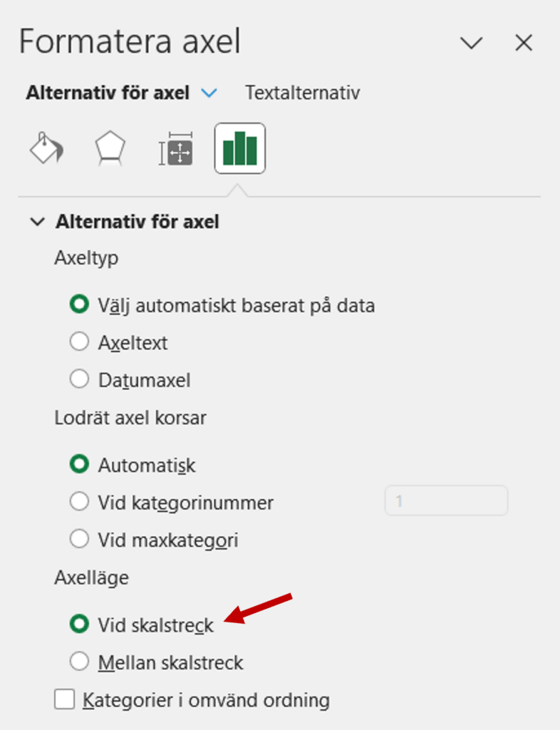This screenshot has width=560, height=730.
Task: Select 'Vid maxkategori' option
Action: coord(79,539)
